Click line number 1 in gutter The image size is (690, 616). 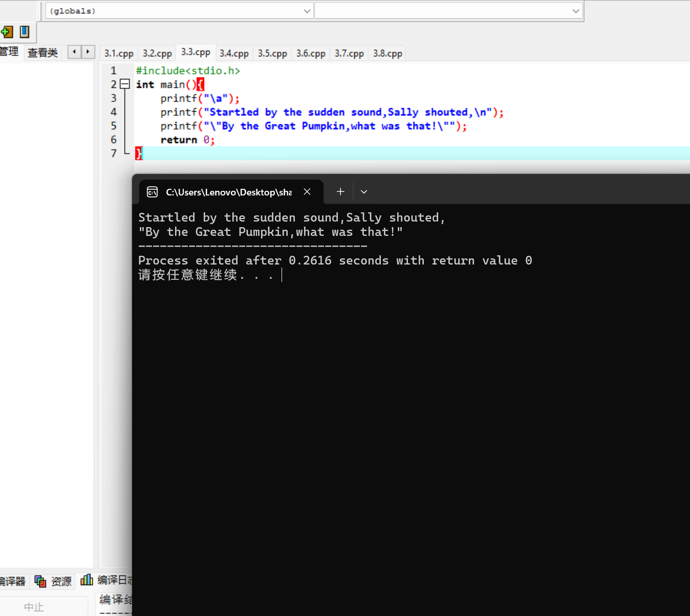coord(114,71)
